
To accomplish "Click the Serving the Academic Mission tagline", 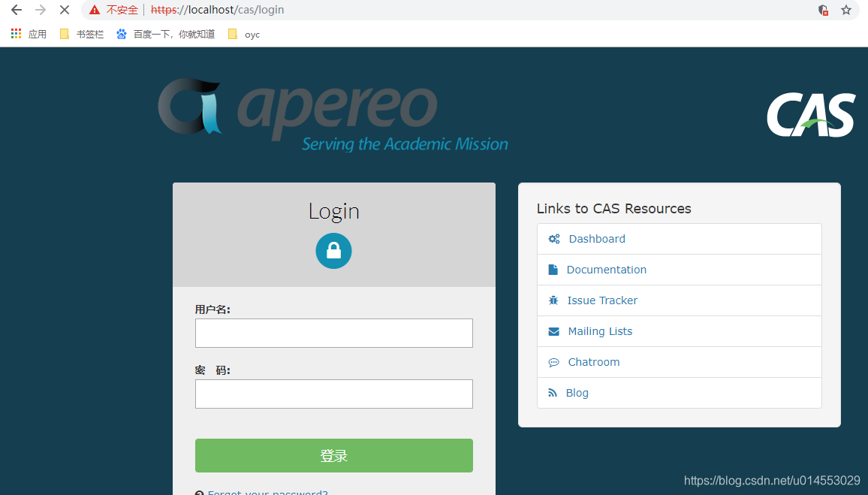I will point(405,144).
